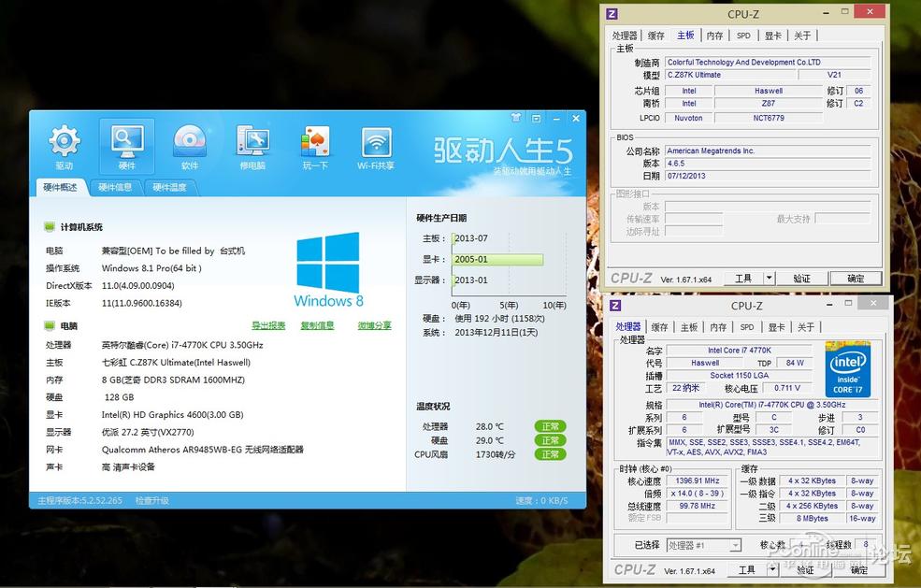Launch the 玩一下 playing cards icon
The width and height of the screenshot is (921, 588).
tap(315, 147)
